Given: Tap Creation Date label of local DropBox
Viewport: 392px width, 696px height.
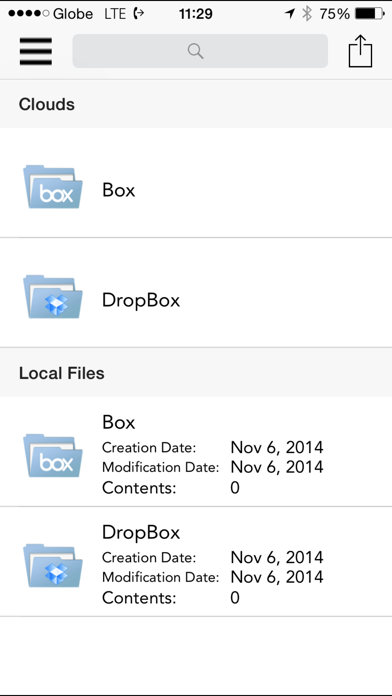Looking at the screenshot, I should (x=149, y=558).
